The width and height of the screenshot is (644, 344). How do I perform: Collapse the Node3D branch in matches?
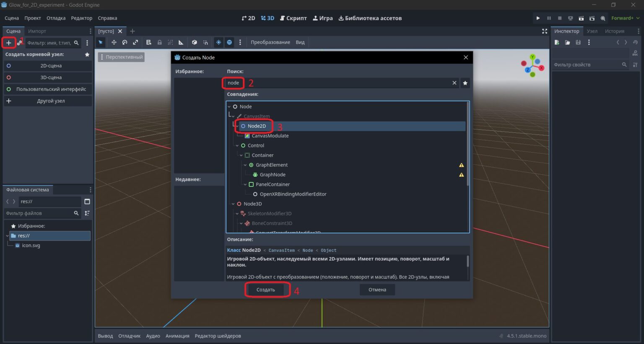click(x=233, y=204)
